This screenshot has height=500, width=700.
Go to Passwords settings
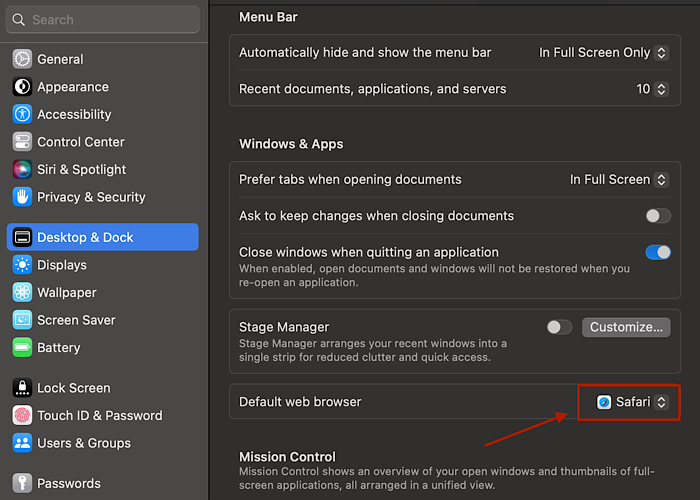pos(103,483)
